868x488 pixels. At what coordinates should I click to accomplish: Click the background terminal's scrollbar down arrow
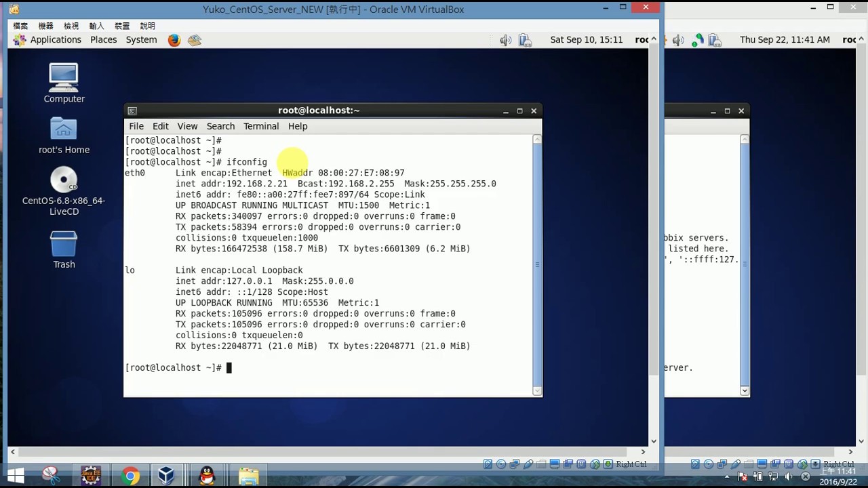pyautogui.click(x=745, y=391)
